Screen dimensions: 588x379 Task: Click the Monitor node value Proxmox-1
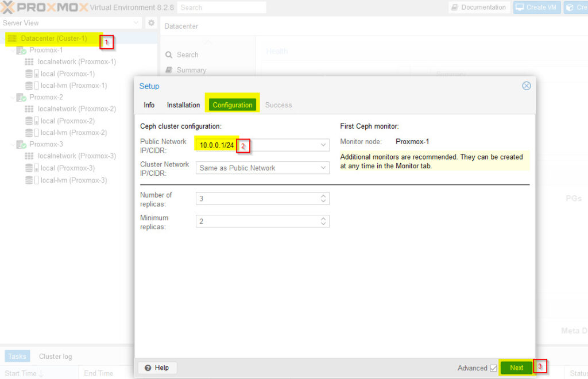tap(412, 142)
